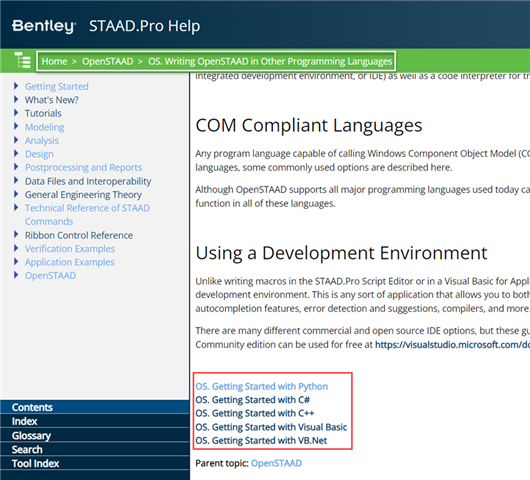Screen dimensions: 530x480
Task: Expand the What's New? arrow
Action: point(16,99)
